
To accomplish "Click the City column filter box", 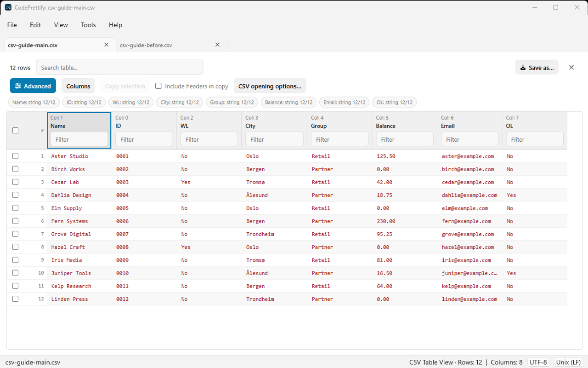I will tap(274, 139).
